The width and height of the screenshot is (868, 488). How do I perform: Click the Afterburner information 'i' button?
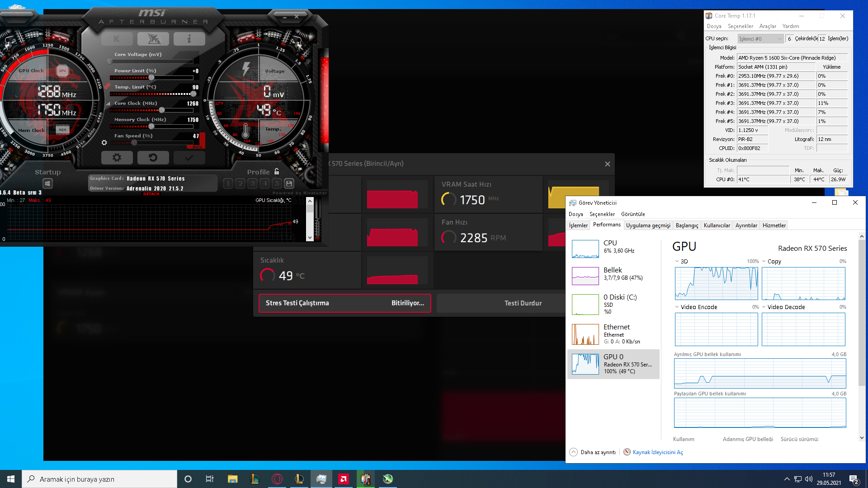[189, 39]
